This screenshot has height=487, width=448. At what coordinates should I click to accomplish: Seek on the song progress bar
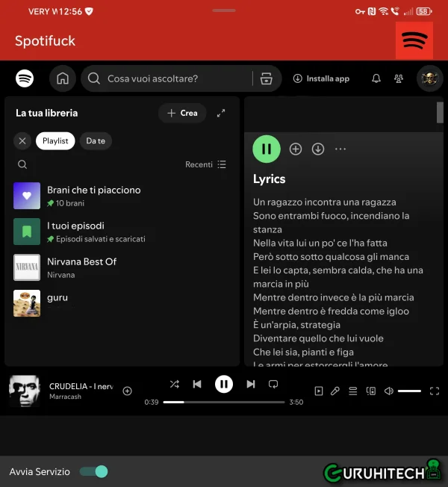point(224,402)
